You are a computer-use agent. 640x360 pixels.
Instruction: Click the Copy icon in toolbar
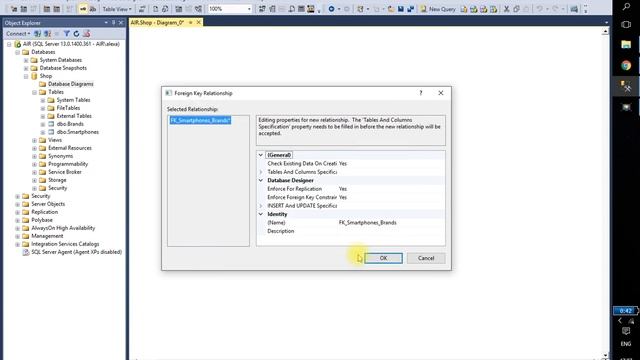click(x=516, y=9)
